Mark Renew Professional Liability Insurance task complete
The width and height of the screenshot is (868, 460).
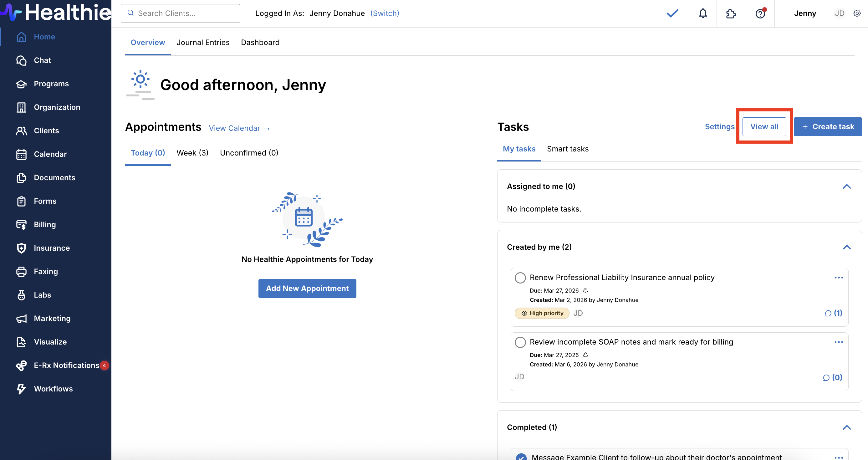click(x=520, y=278)
